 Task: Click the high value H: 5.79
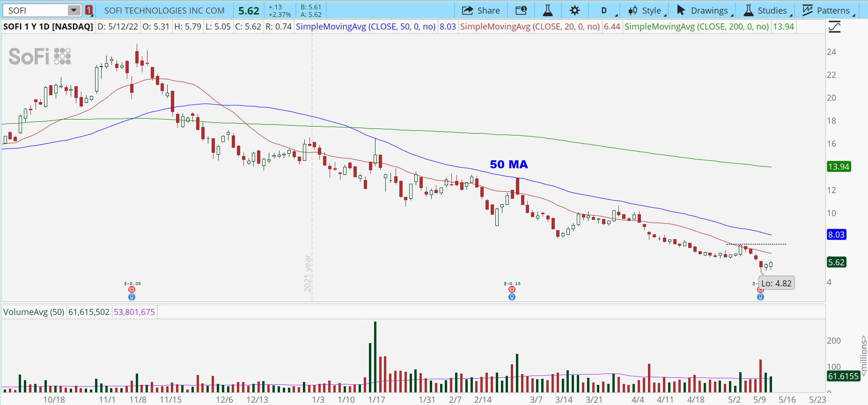[188, 27]
